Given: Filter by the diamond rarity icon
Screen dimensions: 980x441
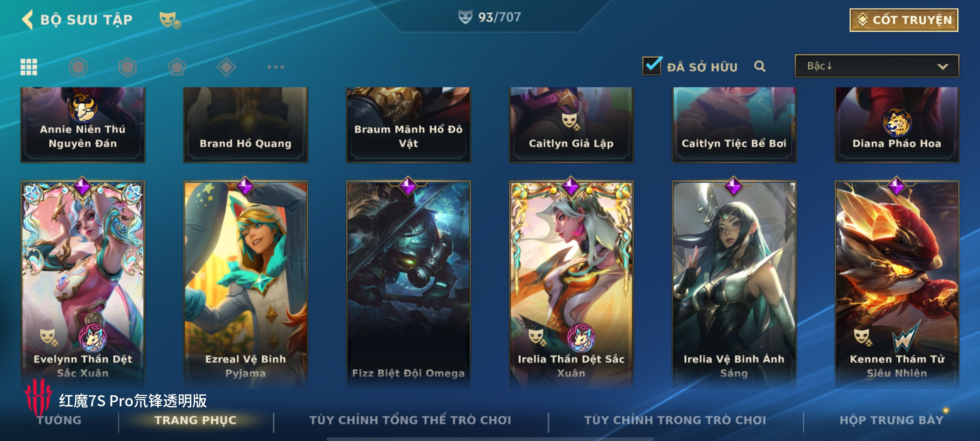Looking at the screenshot, I should [226, 67].
